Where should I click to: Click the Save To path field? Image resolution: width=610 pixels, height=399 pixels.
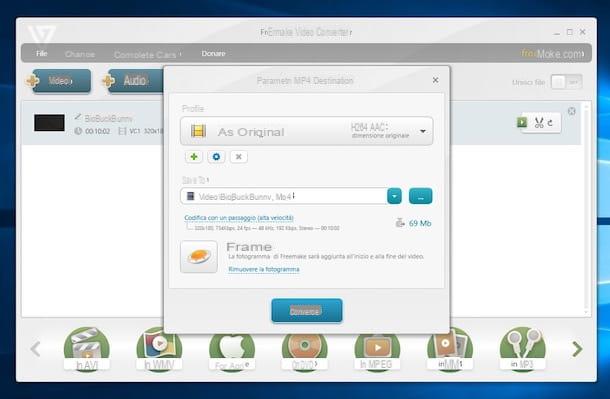[284, 196]
